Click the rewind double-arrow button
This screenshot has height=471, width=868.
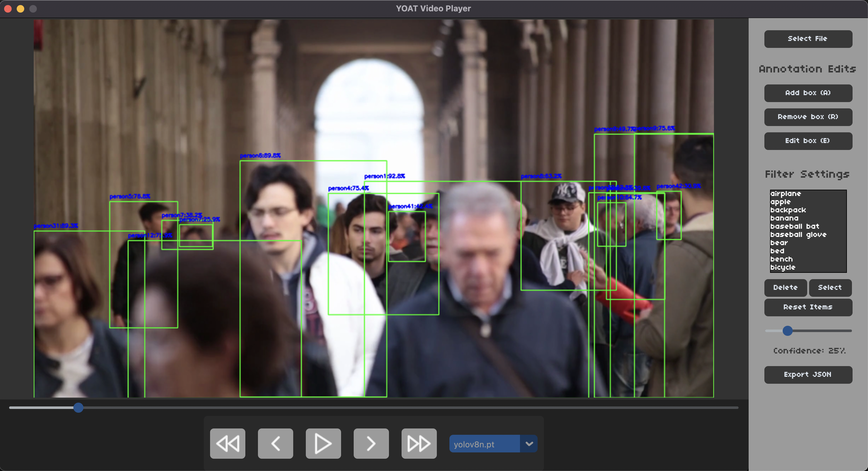coord(227,443)
